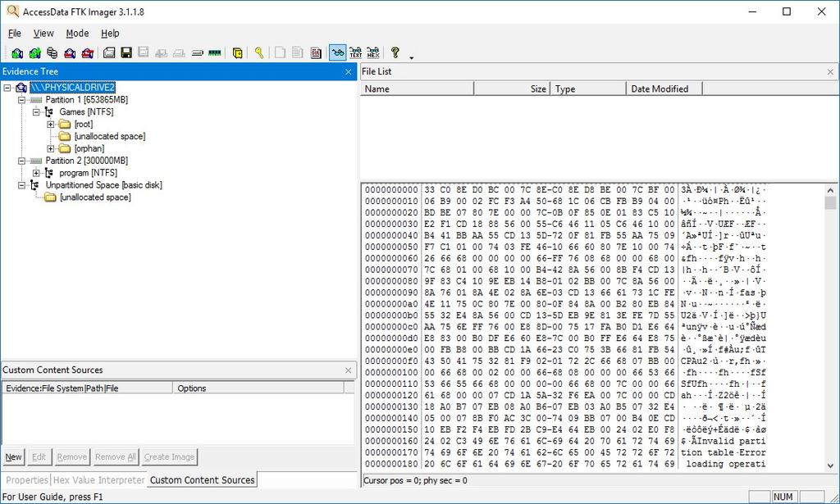Switch to Hex Value Interpreter tab
This screenshot has width=840, height=504.
pos(98,480)
